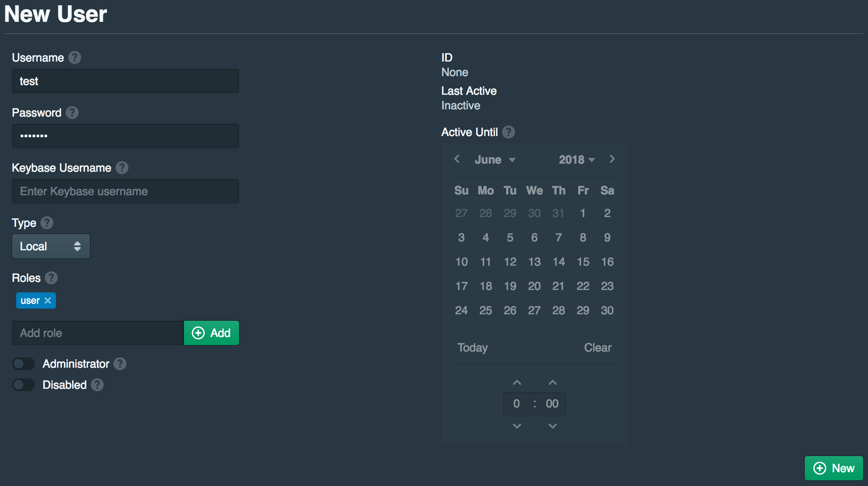The height and width of the screenshot is (486, 868).
Task: Click the Password help question icon
Action: coord(72,113)
